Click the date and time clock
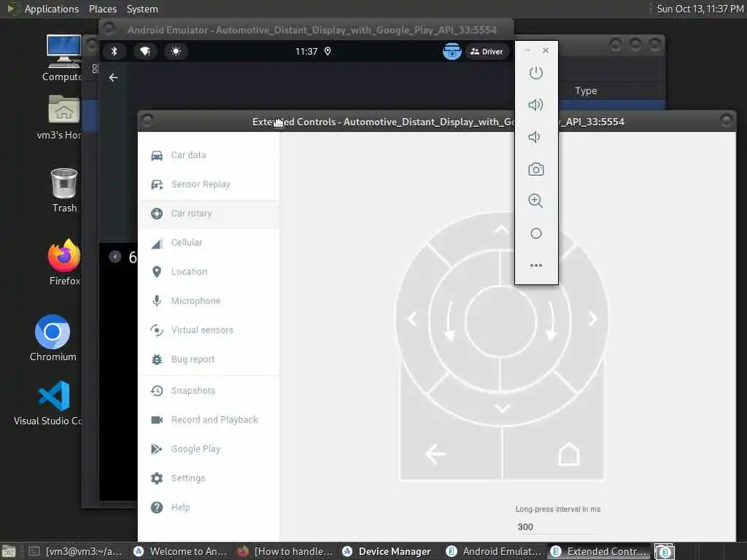 click(x=700, y=9)
